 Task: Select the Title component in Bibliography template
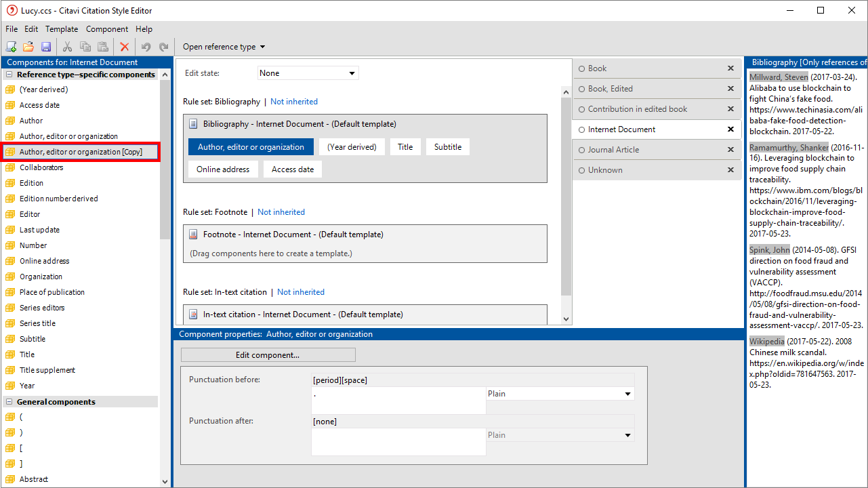coord(405,147)
